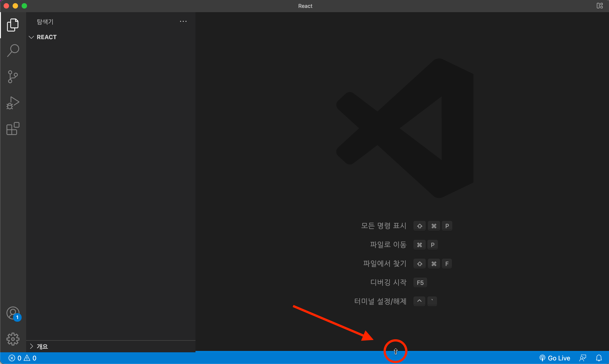The height and width of the screenshot is (364, 609).
Task: Click the feedback icon in status bar
Action: pyautogui.click(x=583, y=358)
